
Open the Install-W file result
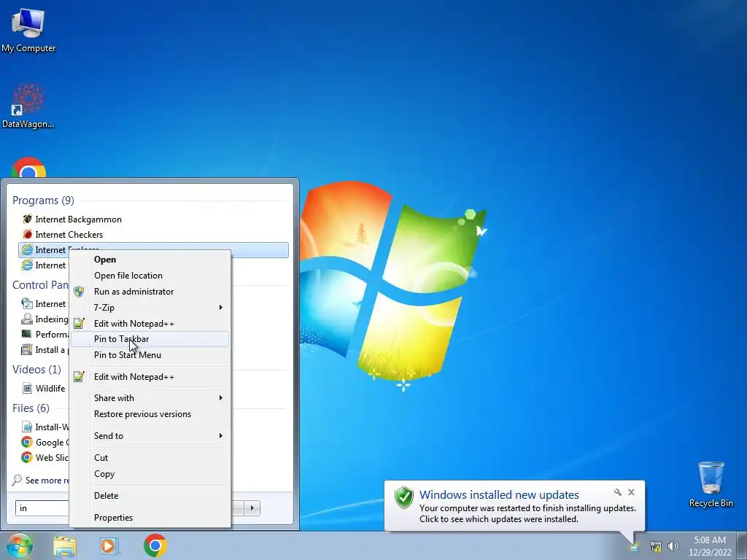click(45, 427)
